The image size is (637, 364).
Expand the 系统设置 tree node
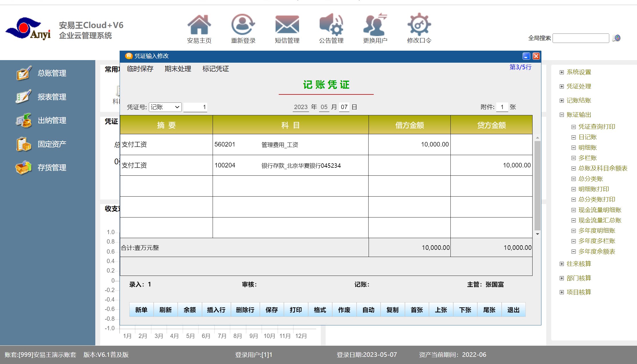pyautogui.click(x=562, y=72)
